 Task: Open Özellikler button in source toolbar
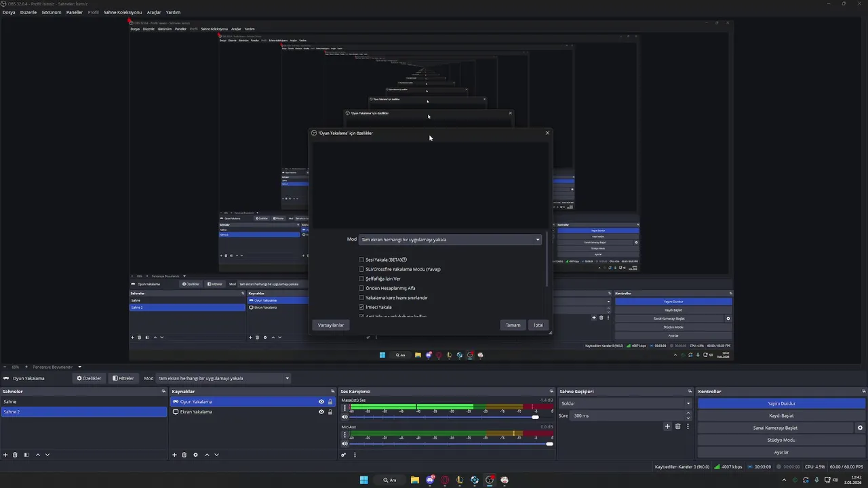tap(89, 378)
